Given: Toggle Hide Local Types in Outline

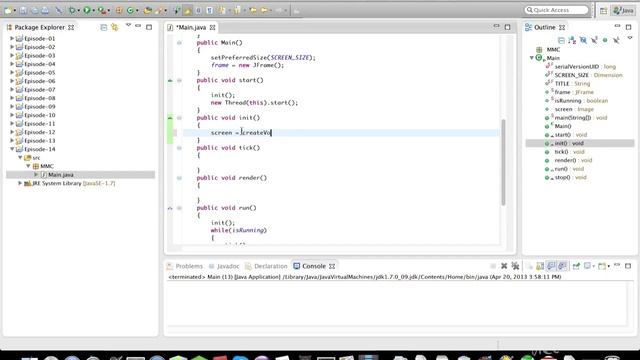Looking at the screenshot, I should pos(616,40).
